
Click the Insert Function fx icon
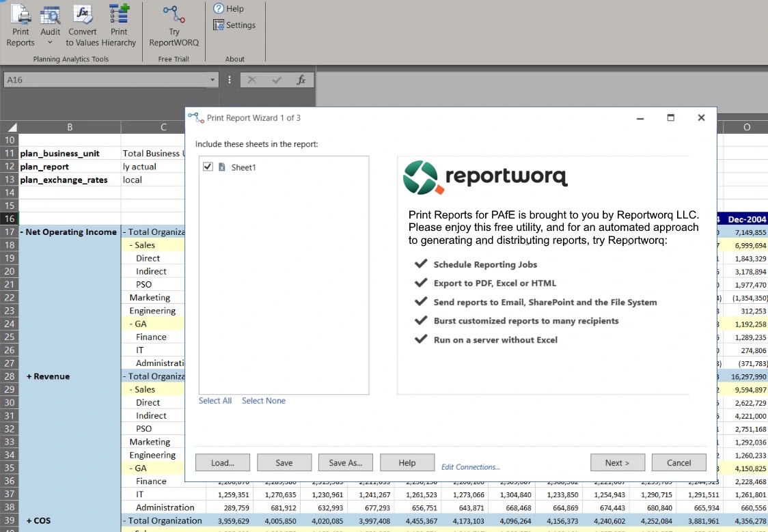[x=301, y=79]
